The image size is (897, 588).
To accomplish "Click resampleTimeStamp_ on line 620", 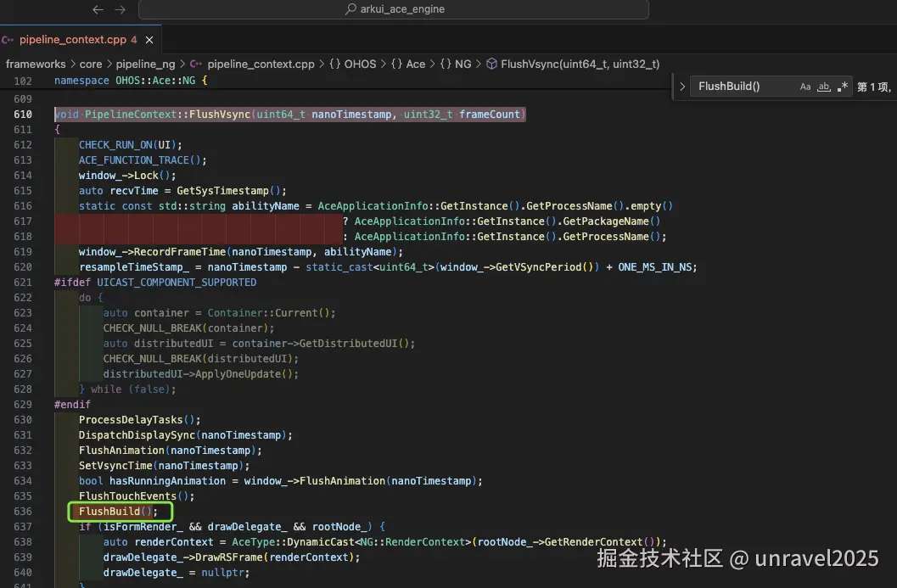I will [134, 267].
